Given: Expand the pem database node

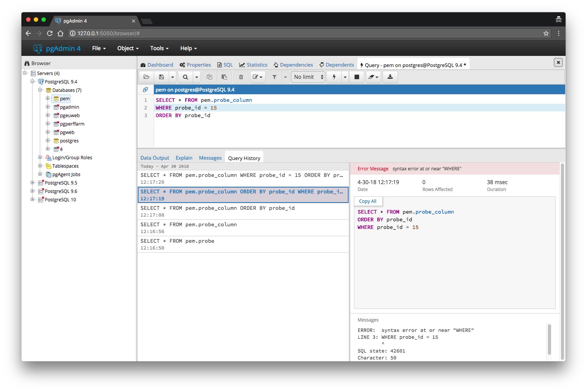Looking at the screenshot, I should 48,98.
